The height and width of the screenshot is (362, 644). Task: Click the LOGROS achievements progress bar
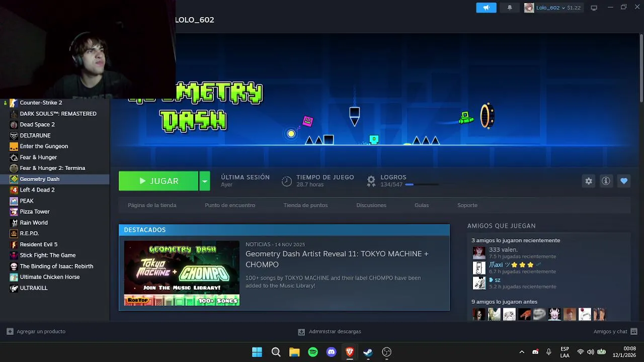coord(422,185)
